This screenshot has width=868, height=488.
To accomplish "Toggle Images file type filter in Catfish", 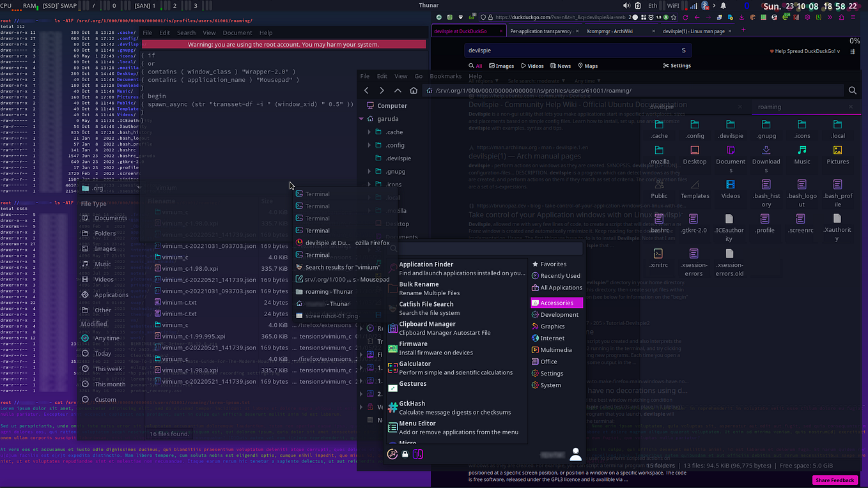I will pyautogui.click(x=99, y=248).
